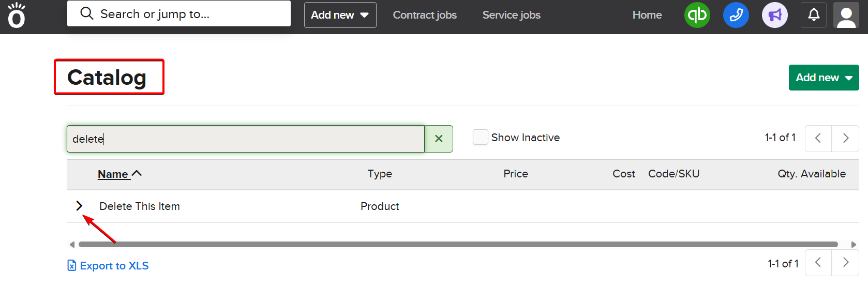Click in the catalog filter field
868x286 pixels.
(x=246, y=139)
